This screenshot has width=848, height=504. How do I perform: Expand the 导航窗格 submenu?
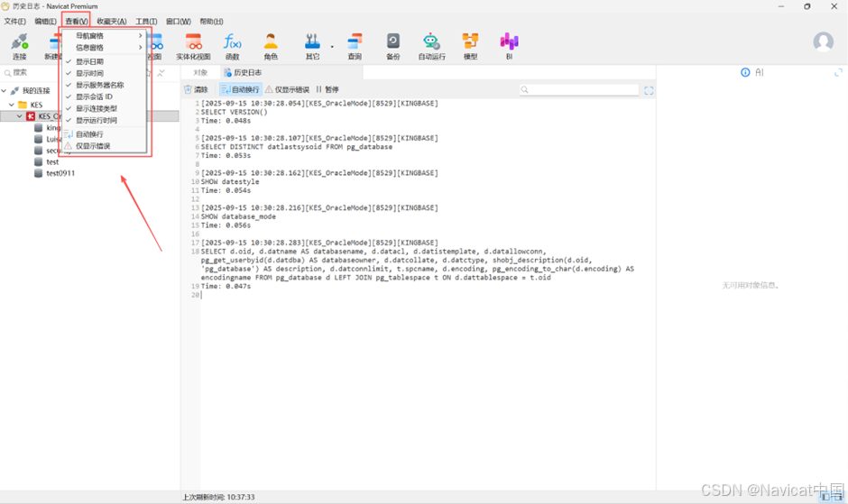pos(105,36)
